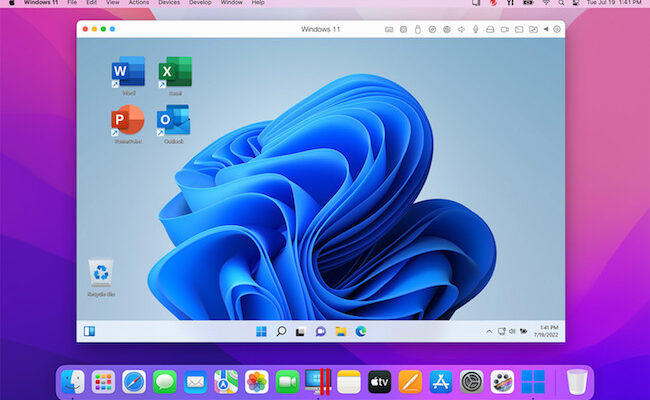Open Windows taskbar Search magnifier
650x400 pixels.
[x=281, y=331]
